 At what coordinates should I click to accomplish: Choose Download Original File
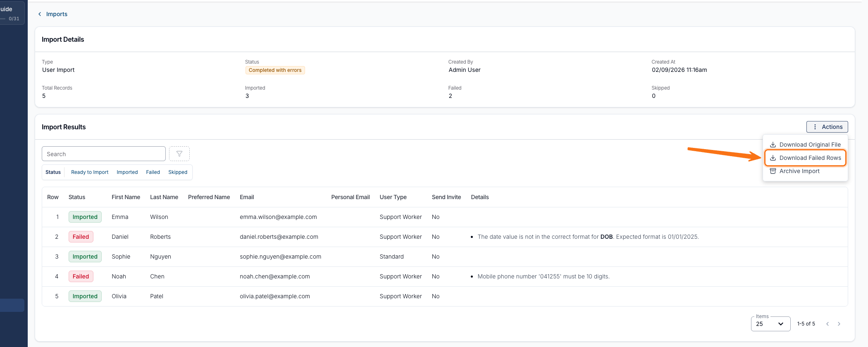coord(806,145)
